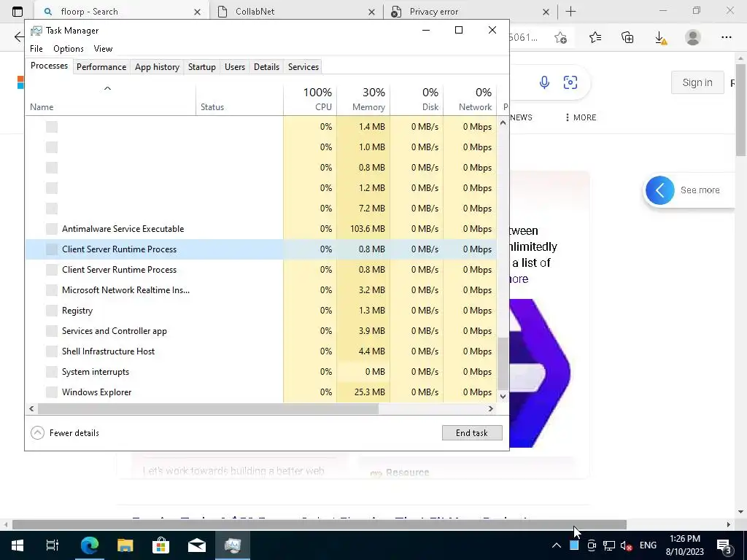Open notification center icon
The image size is (747, 560).
coord(724,545)
